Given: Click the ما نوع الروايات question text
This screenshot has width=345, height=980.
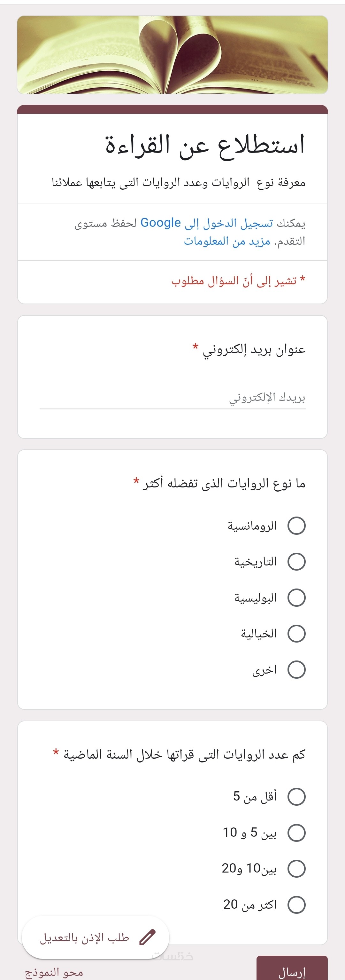Looking at the screenshot, I should [x=224, y=484].
